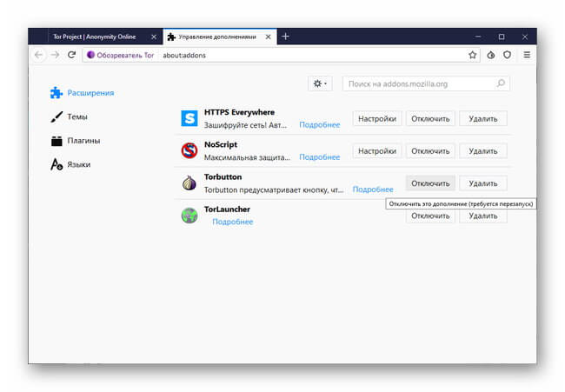565x392 pixels.
Task: Bookmark this page with the star icon
Action: (472, 55)
